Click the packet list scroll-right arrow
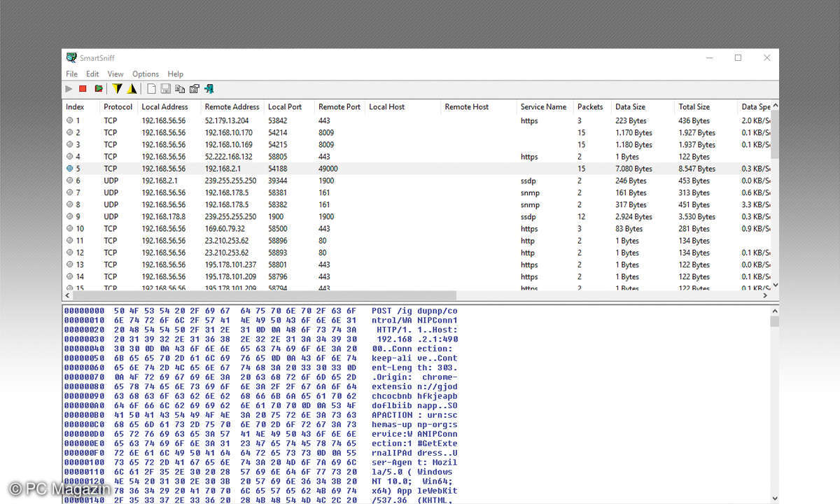The image size is (840, 504). pyautogui.click(x=765, y=296)
